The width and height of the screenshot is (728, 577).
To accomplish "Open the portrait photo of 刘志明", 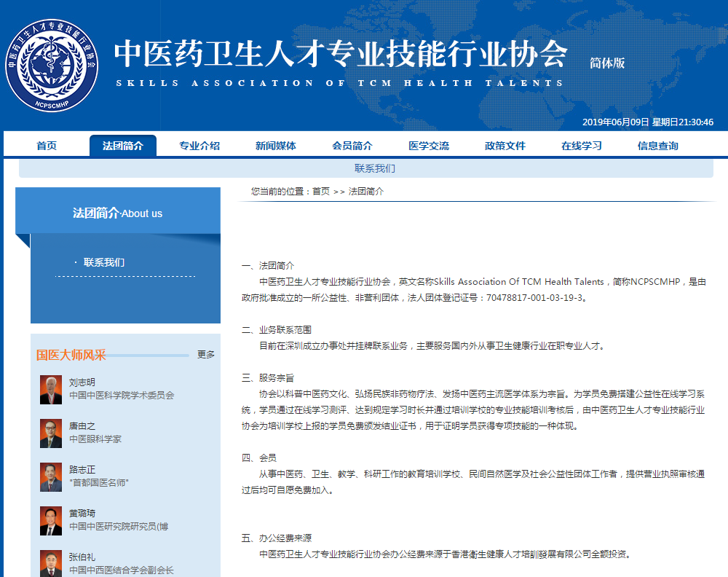I will (51, 389).
